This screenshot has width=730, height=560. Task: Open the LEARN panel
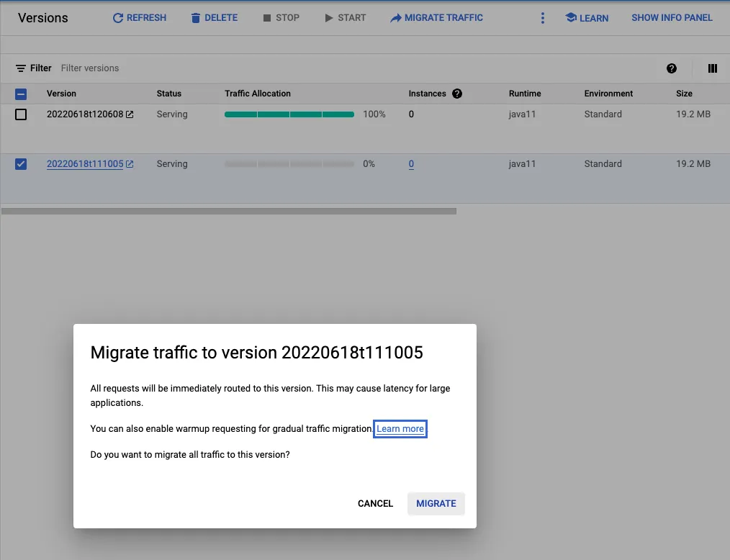[x=587, y=17]
